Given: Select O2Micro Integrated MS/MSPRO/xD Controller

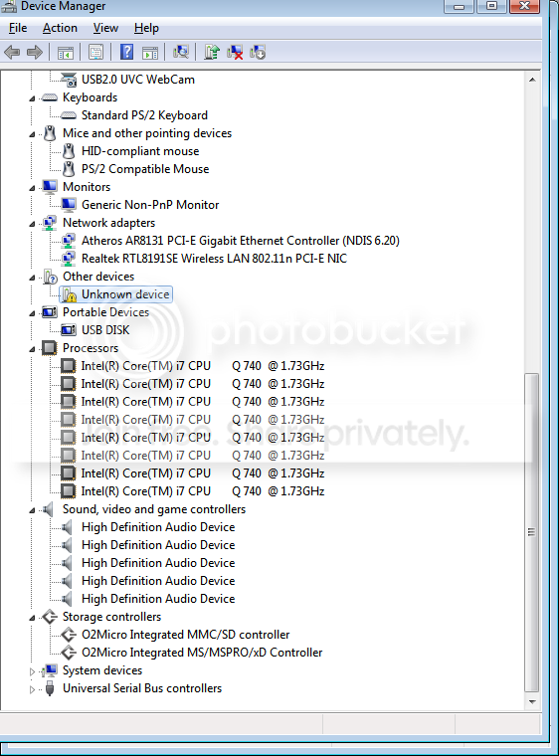Looking at the screenshot, I should 202,653.
